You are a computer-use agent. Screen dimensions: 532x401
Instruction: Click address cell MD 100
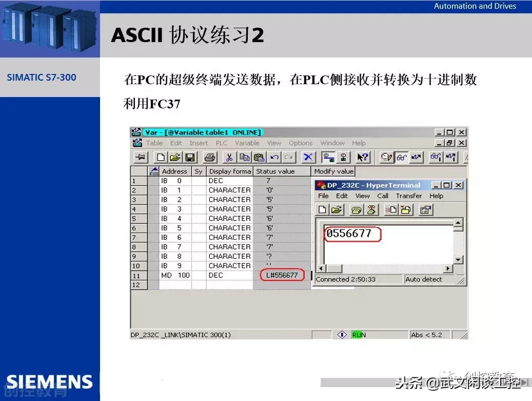pos(175,275)
